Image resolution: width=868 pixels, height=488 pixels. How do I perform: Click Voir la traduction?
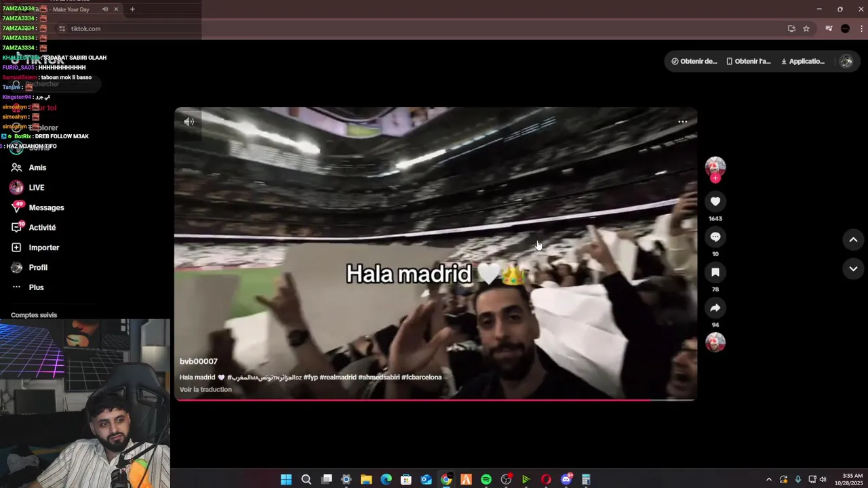[x=205, y=390]
